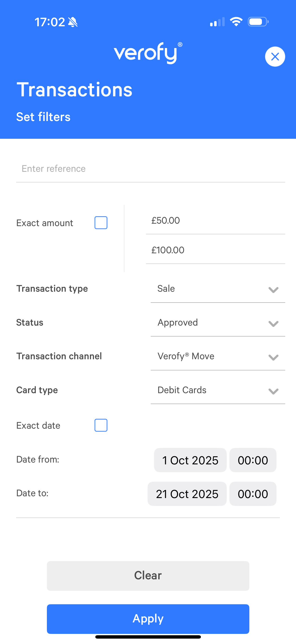Close the filters screen with X icon
Image resolution: width=296 pixels, height=644 pixels.
pos(275,57)
